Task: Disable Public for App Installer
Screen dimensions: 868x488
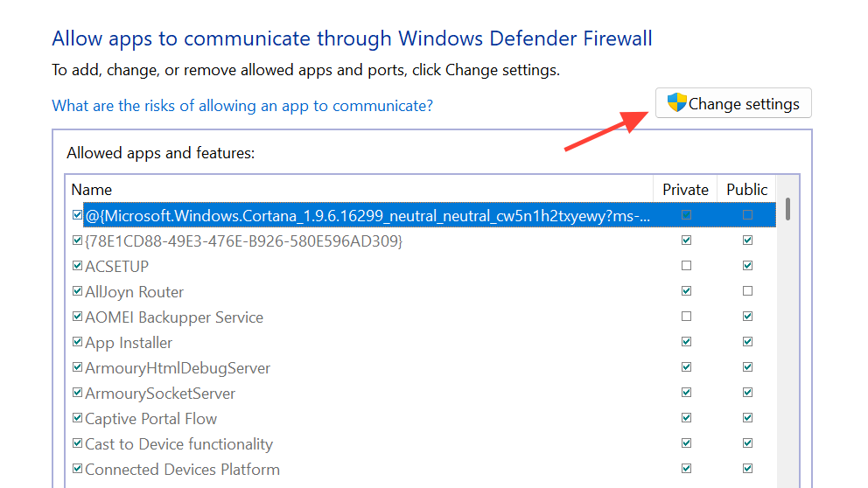Action: click(x=747, y=342)
